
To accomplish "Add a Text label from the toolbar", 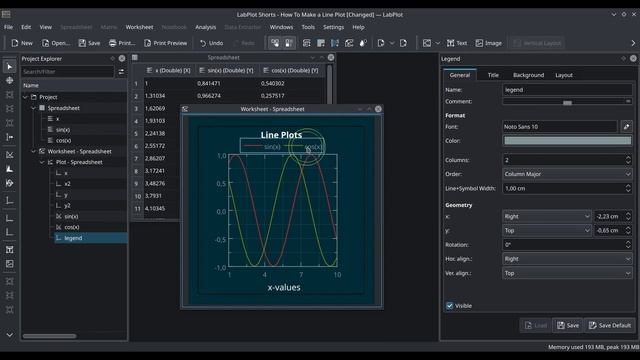I will [x=457, y=43].
